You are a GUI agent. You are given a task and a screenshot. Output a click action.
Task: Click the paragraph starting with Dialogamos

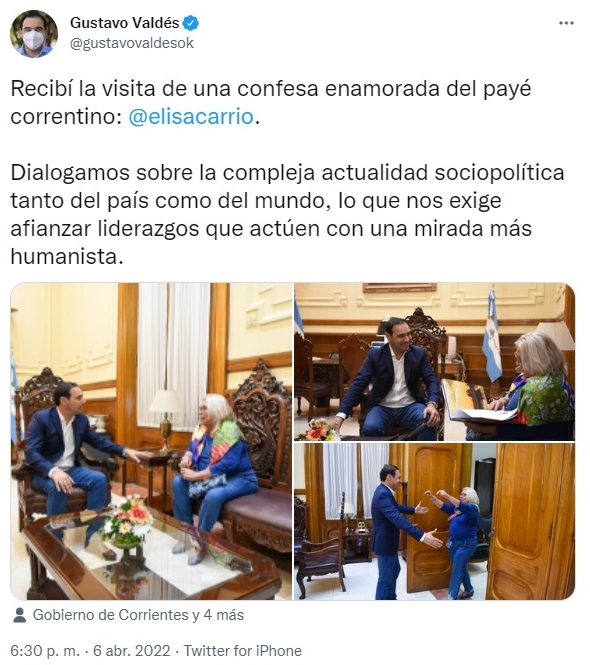tap(287, 214)
